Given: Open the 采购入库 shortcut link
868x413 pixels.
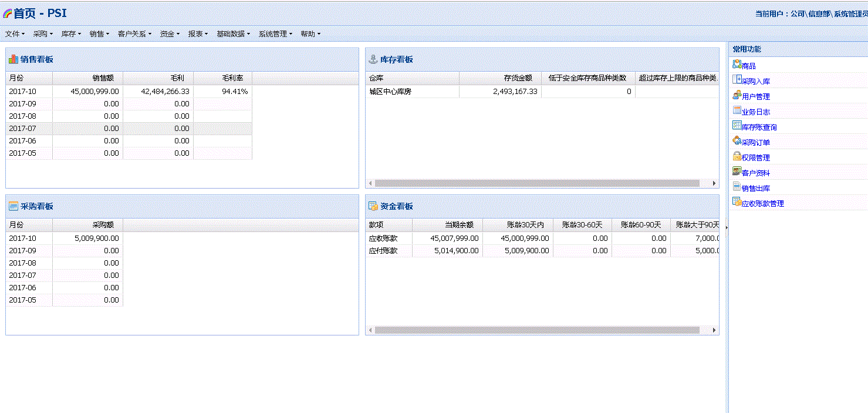Looking at the screenshot, I should click(756, 82).
